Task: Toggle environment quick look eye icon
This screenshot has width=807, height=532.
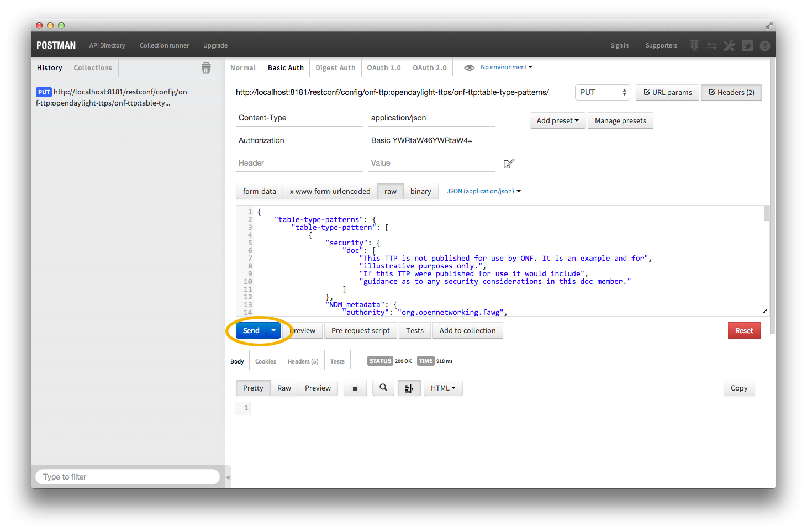Action: pos(470,67)
